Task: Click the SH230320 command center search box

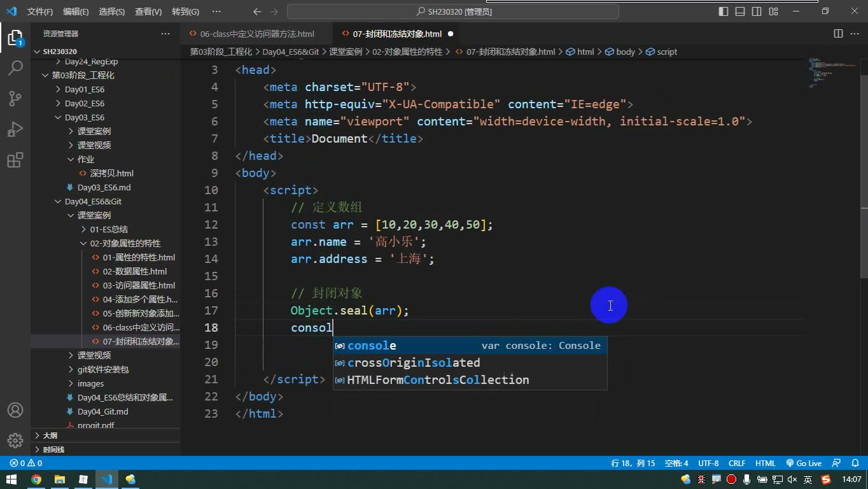Action: [453, 11]
